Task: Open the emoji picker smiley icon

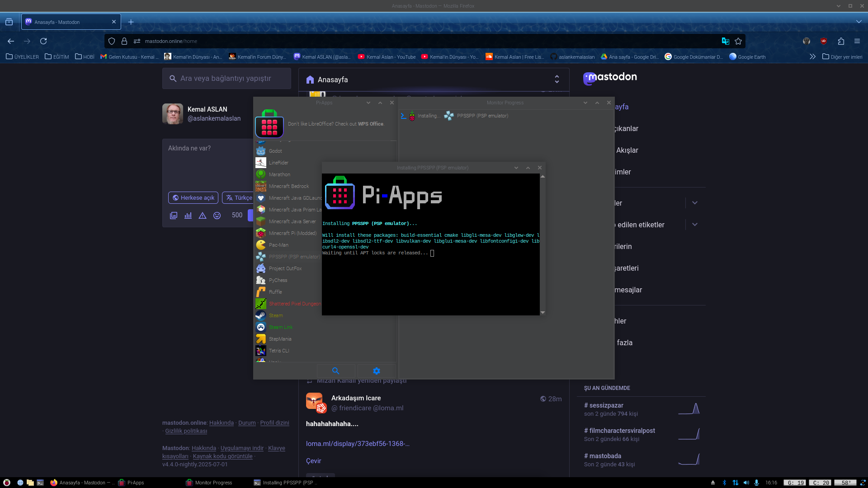Action: [217, 216]
